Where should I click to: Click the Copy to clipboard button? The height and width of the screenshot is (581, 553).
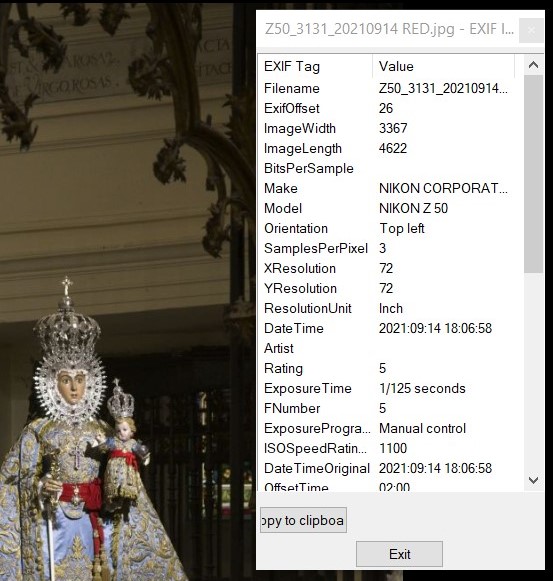tap(303, 520)
